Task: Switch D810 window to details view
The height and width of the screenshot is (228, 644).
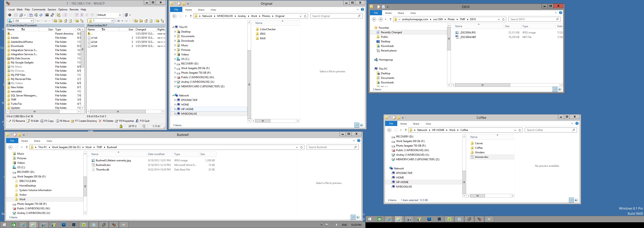Action: pyautogui.click(x=555, y=89)
